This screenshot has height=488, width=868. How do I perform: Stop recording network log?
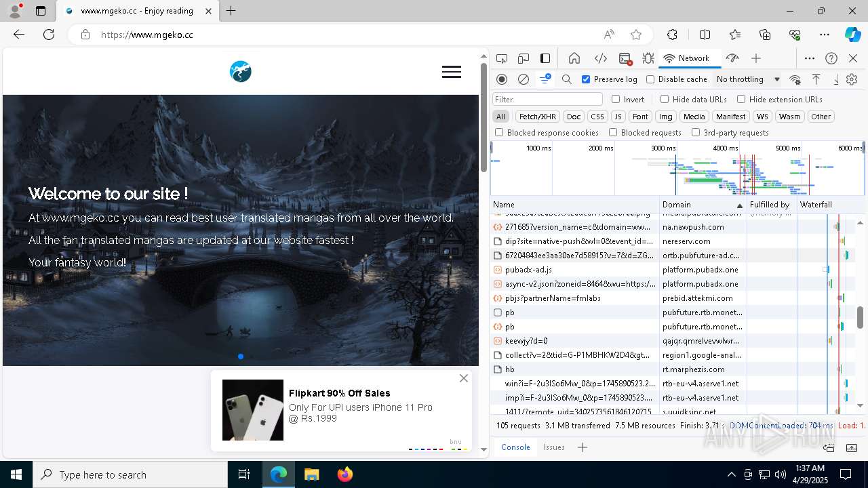tap(502, 79)
